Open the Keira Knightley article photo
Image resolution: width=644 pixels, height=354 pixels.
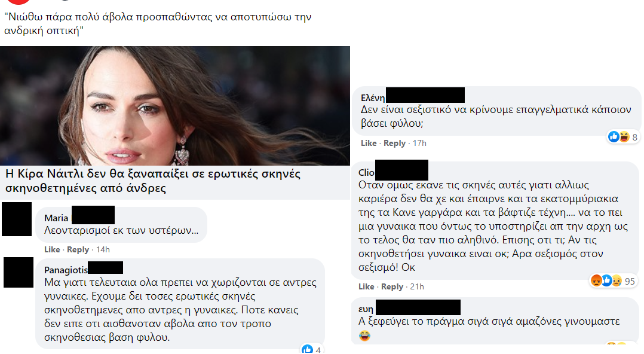[175, 106]
